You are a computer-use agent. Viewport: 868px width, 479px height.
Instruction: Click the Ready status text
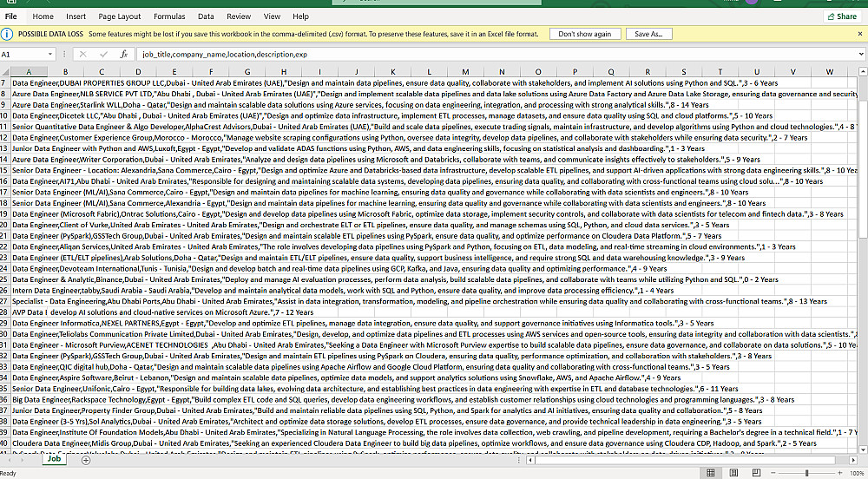tap(9, 474)
